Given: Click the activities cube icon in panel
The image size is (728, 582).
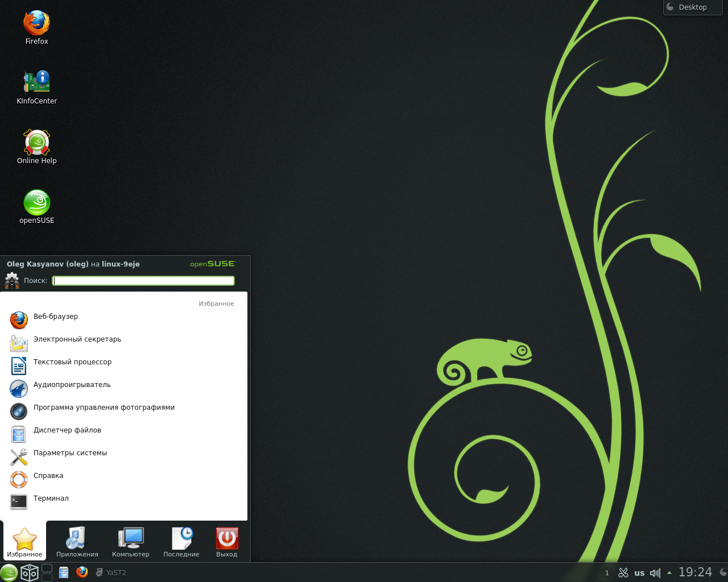Looking at the screenshot, I should [x=29, y=572].
